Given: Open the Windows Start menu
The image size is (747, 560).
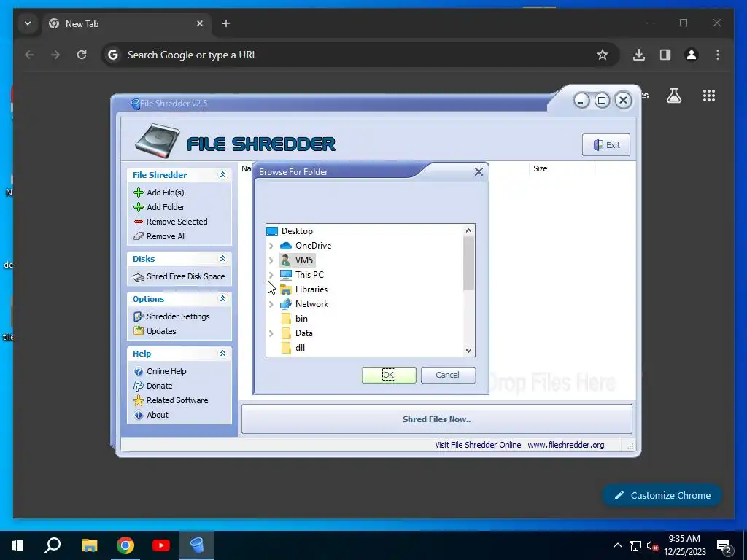Looking at the screenshot, I should point(18,545).
